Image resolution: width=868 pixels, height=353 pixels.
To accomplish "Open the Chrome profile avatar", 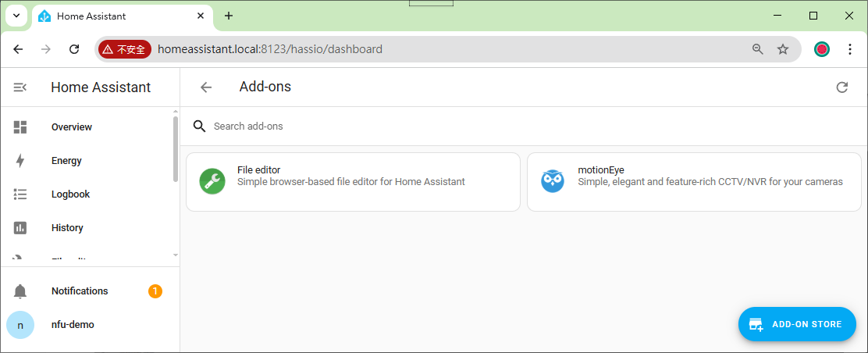I will pos(822,49).
